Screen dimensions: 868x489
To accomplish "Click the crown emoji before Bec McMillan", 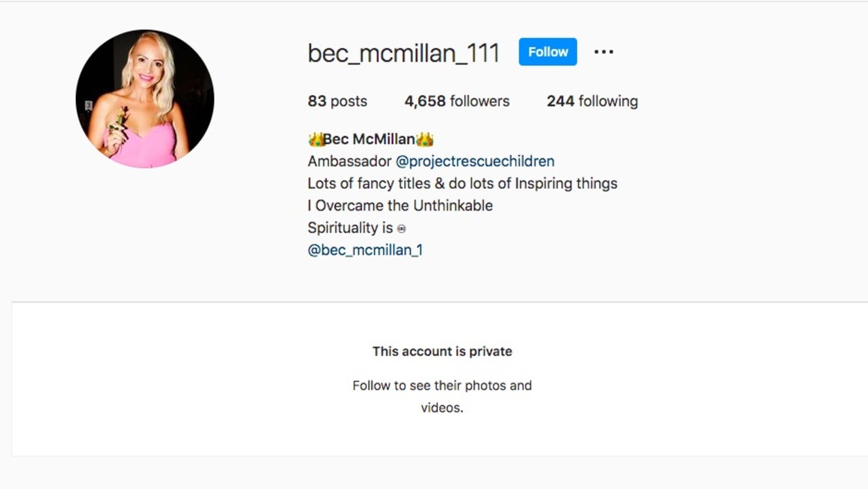I will pos(316,139).
